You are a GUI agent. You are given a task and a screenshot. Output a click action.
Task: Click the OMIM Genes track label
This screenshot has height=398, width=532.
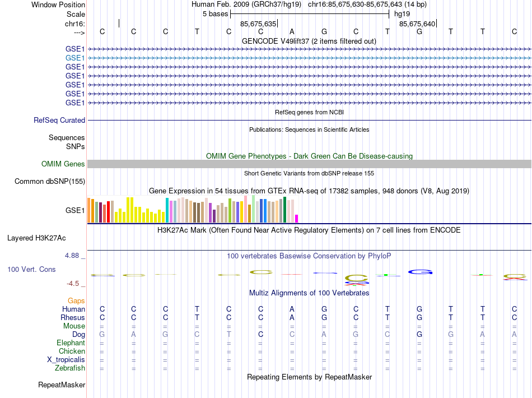[63, 164]
